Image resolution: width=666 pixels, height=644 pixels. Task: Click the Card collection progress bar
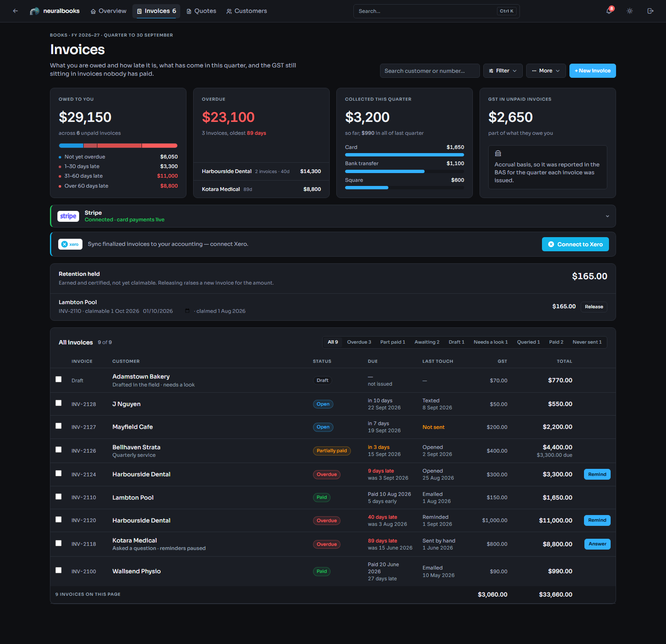[x=405, y=155]
